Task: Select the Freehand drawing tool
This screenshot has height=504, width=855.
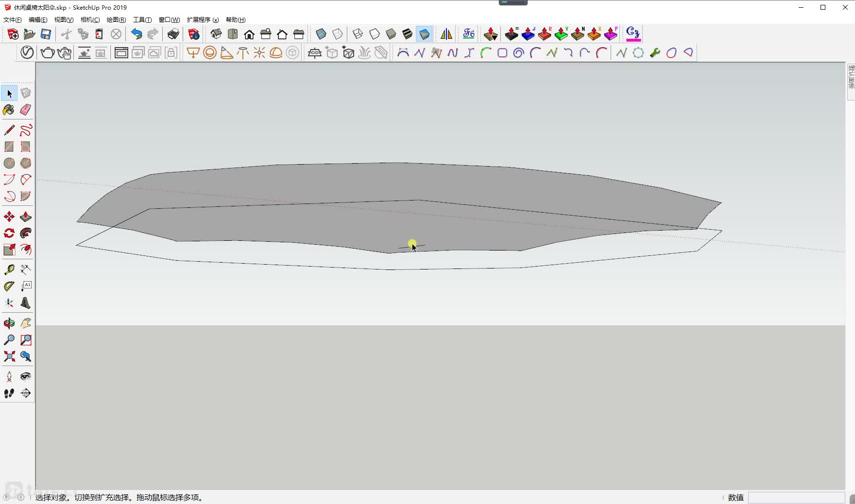Action: (26, 130)
